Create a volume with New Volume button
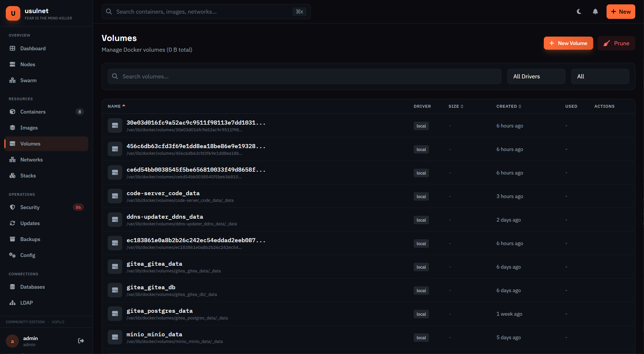This screenshot has height=354, width=644. pyautogui.click(x=568, y=43)
